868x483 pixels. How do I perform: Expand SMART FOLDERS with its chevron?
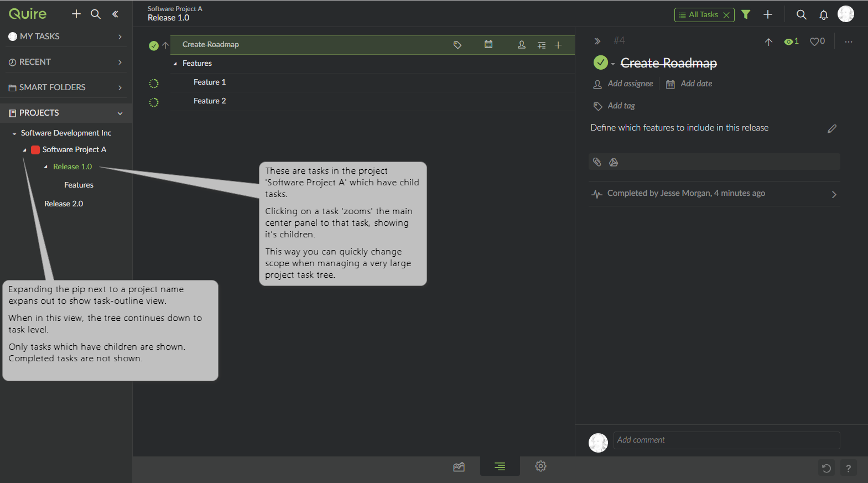click(x=120, y=87)
